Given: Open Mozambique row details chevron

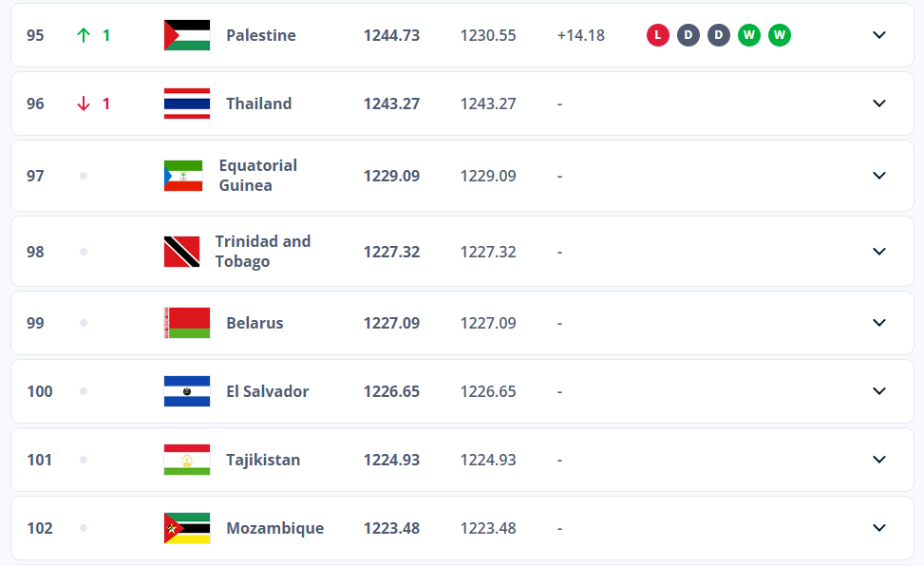Looking at the screenshot, I should (879, 528).
